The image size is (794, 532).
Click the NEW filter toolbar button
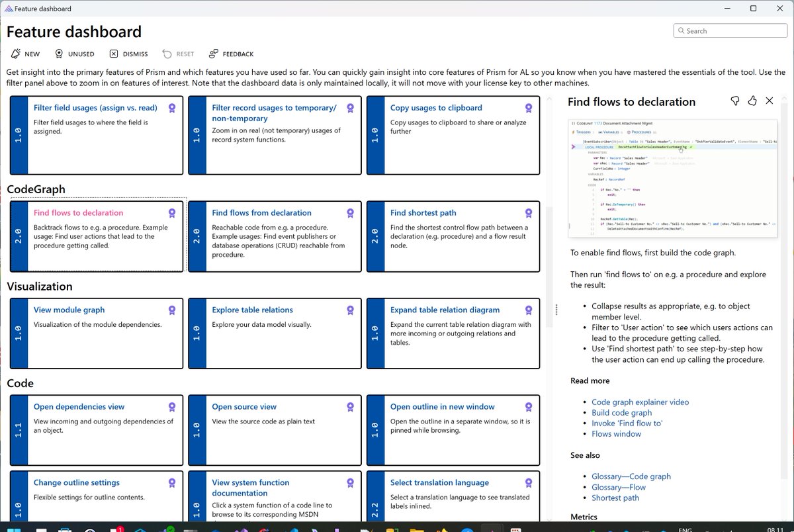25,54
